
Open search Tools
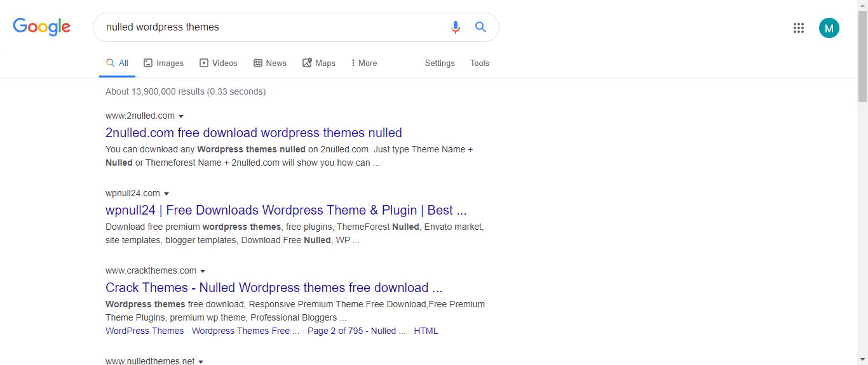point(480,63)
